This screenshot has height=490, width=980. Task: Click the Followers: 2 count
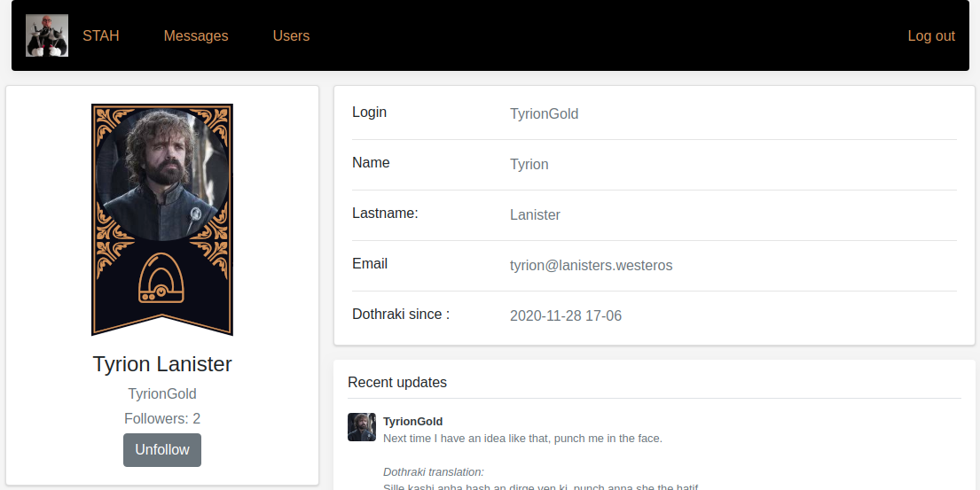click(162, 418)
